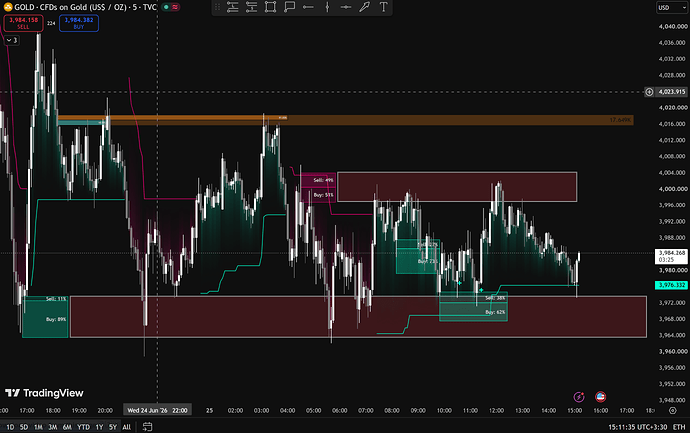Switch to the YTD time range
The height and width of the screenshot is (433, 690).
pyautogui.click(x=83, y=427)
